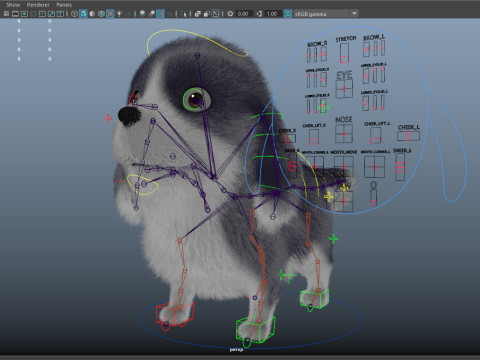Click the isolate select icon
480x360 pixels.
[x=183, y=14]
